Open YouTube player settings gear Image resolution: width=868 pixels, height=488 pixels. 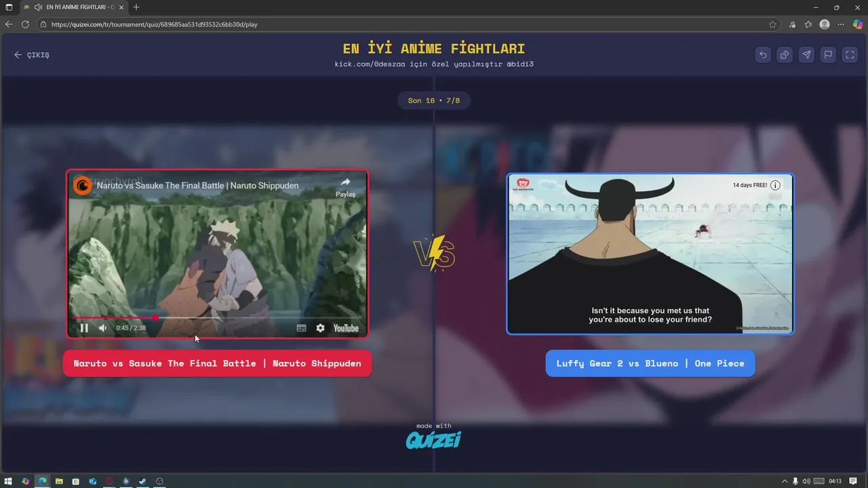pos(320,328)
